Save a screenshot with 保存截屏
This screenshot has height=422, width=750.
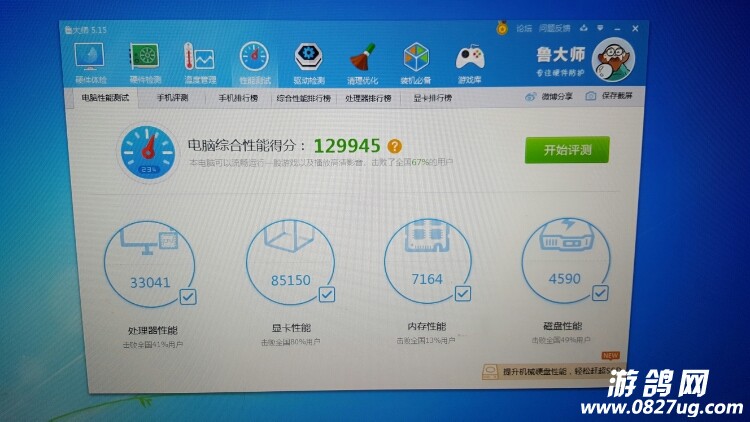point(609,96)
